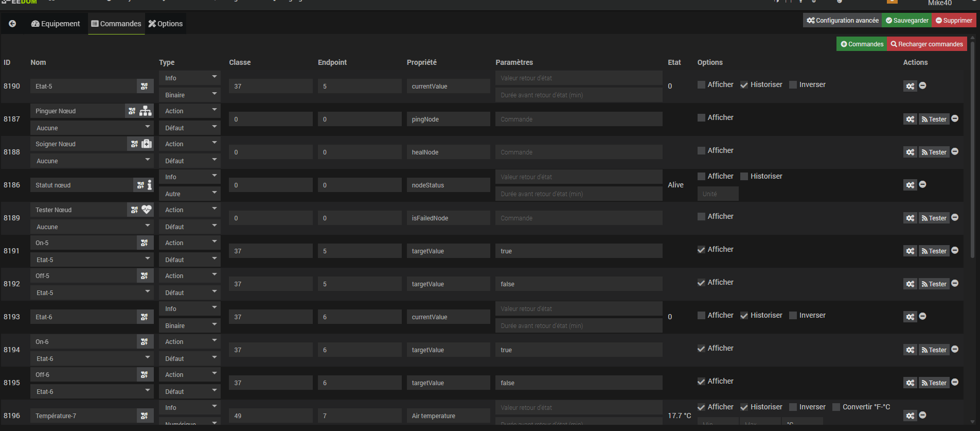Open the Binaire subtype dropdown for Etat-5
This screenshot has width=980, height=431.
pos(190,95)
